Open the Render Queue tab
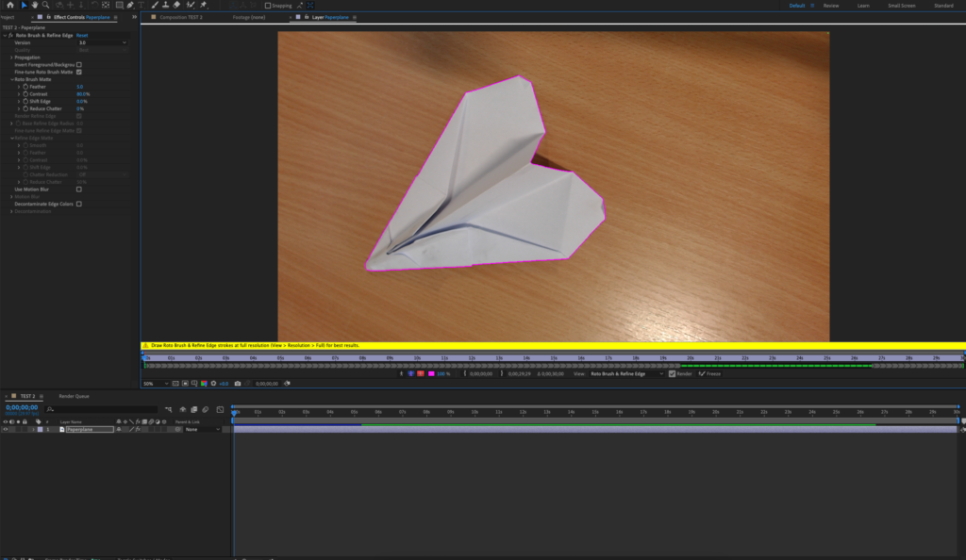This screenshot has width=966, height=560. [74, 396]
